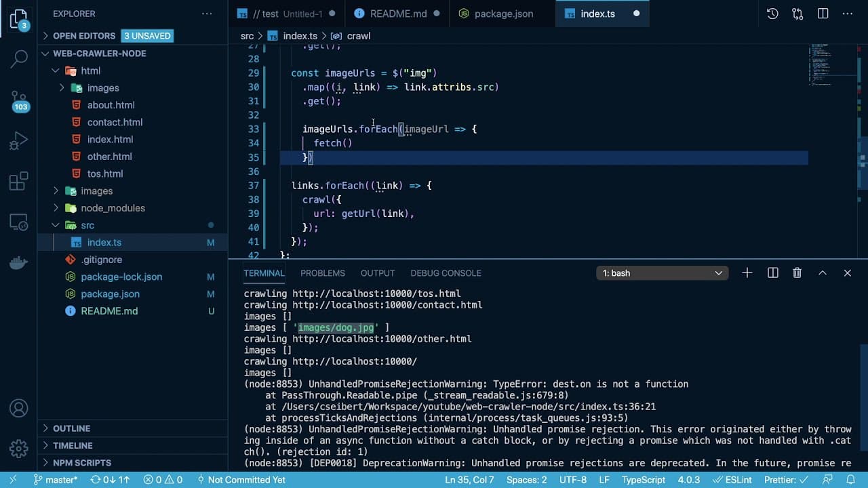Click the master branch in status bar
868x488 pixels.
coord(56,480)
